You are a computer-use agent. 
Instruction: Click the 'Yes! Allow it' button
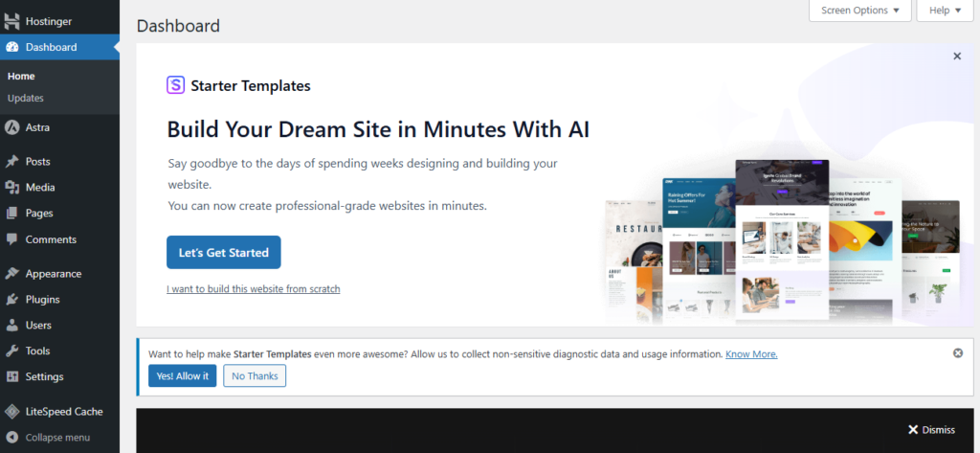183,376
